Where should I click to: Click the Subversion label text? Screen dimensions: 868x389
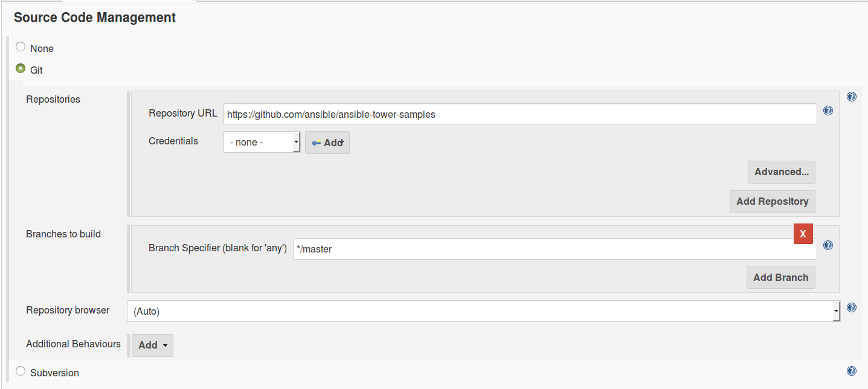pyautogui.click(x=54, y=373)
